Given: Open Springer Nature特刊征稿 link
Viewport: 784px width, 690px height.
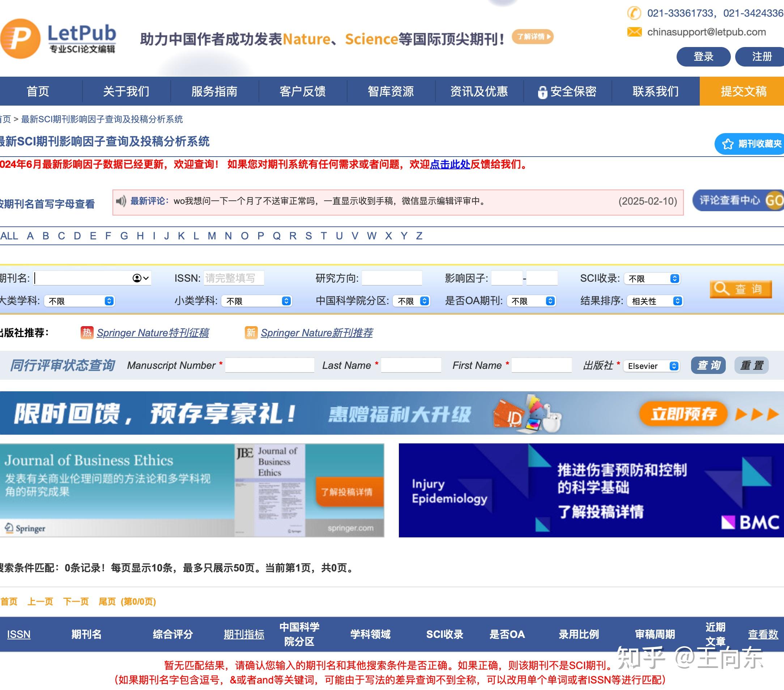Looking at the screenshot, I should click(153, 333).
